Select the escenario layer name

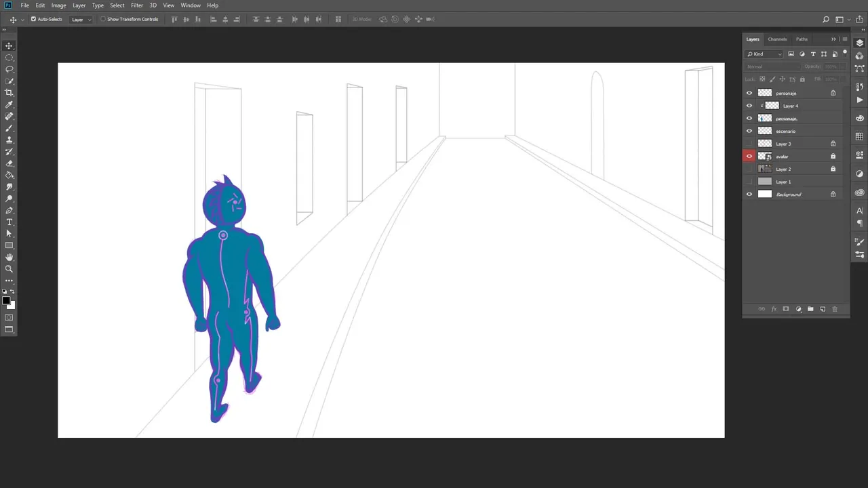(786, 131)
